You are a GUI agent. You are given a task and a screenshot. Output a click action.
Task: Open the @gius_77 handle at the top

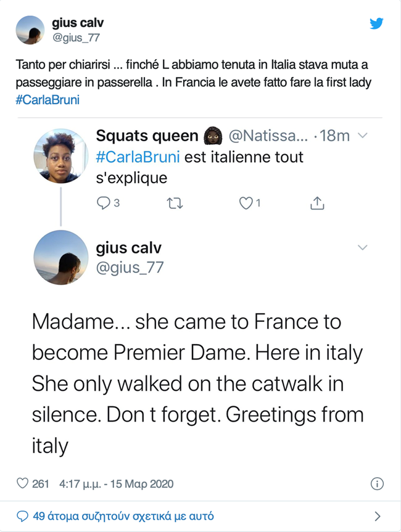tap(76, 38)
